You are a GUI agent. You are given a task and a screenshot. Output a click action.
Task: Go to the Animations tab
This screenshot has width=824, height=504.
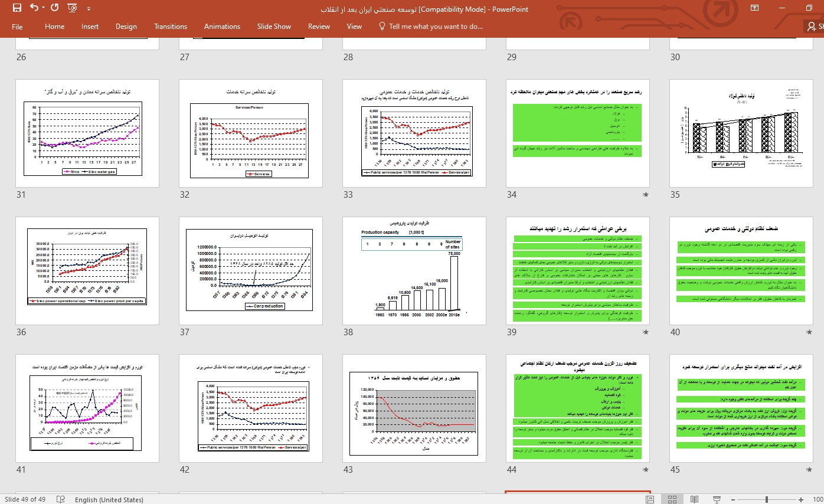222,27
